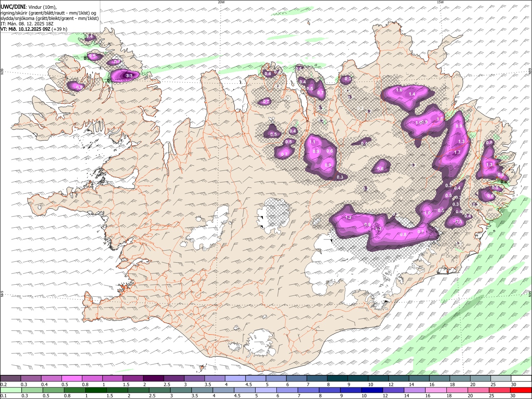Click the slydda/snjókoma legend description line
Screen dimensions: 532x399
[x=49, y=18]
